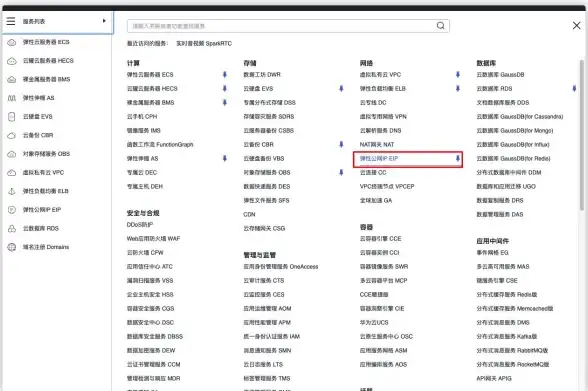
Task: Open DSS dedicated storage entry
Action: [269, 102]
